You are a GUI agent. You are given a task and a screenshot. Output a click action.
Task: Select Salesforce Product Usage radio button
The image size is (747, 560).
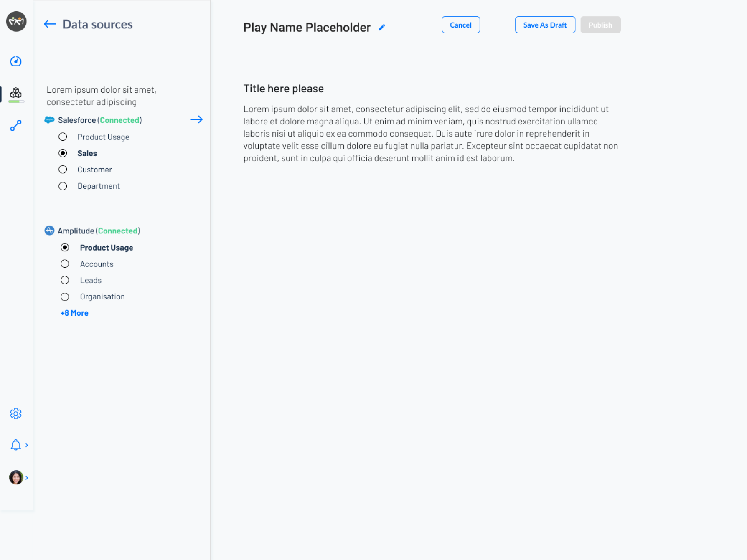(x=63, y=137)
